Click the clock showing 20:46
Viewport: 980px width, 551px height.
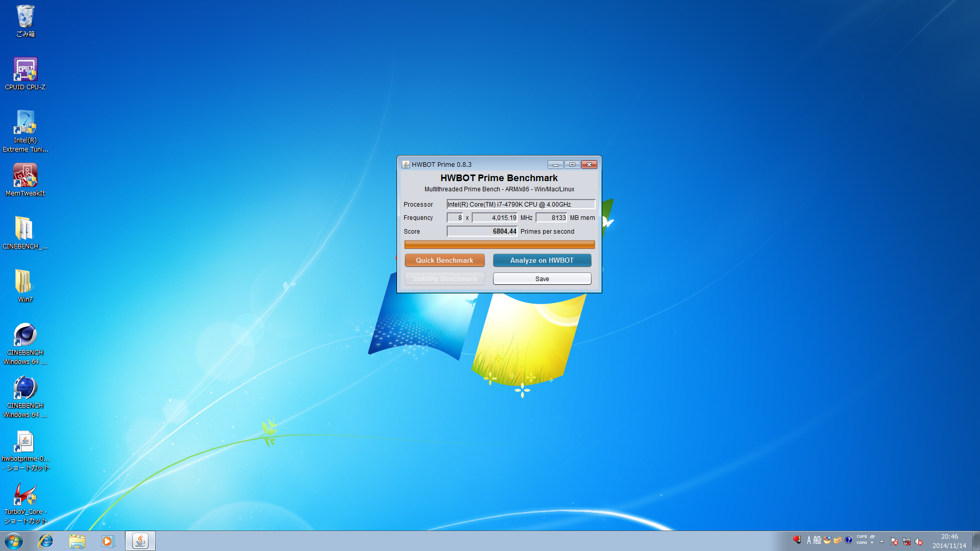click(949, 537)
